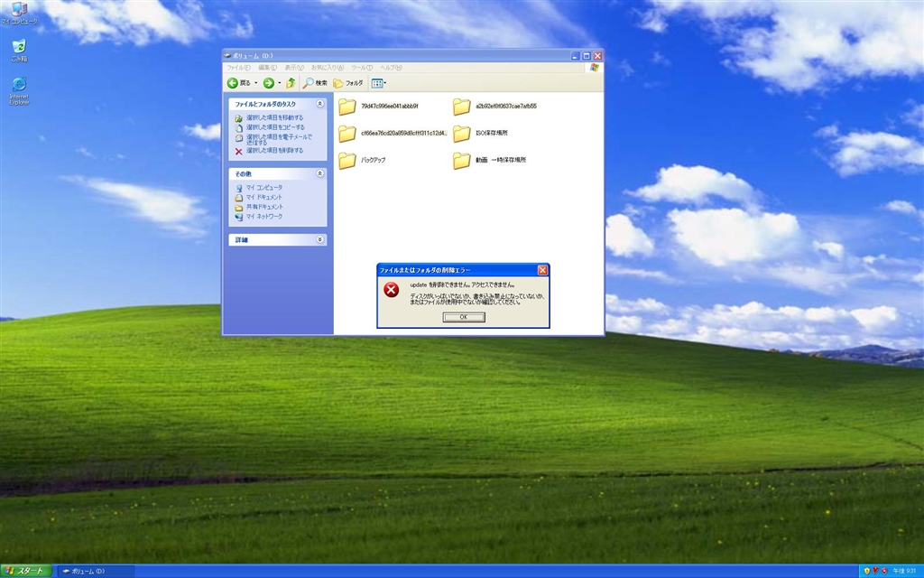This screenshot has height=578, width=924.
Task: Open the ファイル(F) menu
Action: point(238,68)
